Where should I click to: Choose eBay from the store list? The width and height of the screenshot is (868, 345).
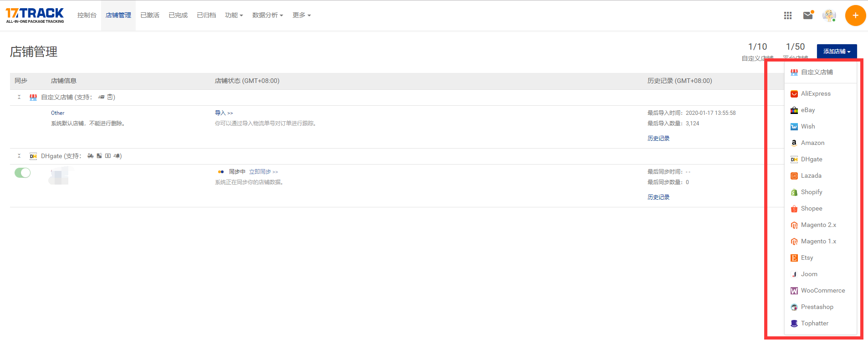pyautogui.click(x=820, y=110)
